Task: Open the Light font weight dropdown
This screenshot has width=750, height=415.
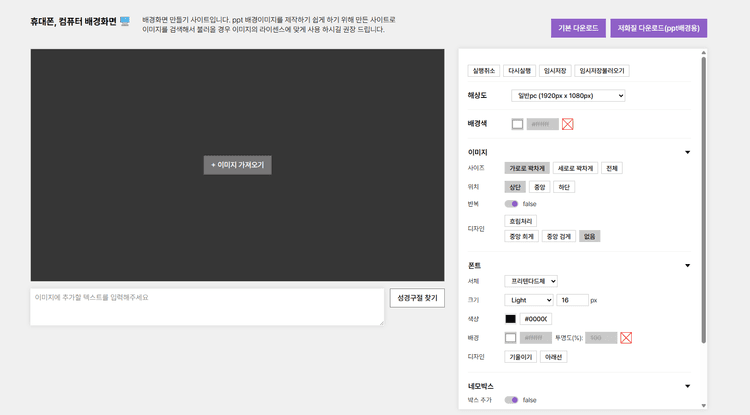Action: (x=529, y=300)
